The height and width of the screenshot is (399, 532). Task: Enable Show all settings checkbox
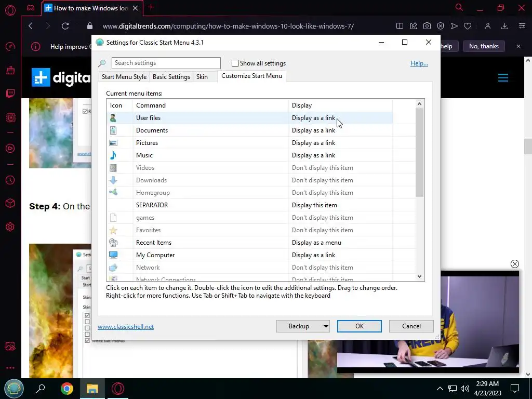coord(235,63)
